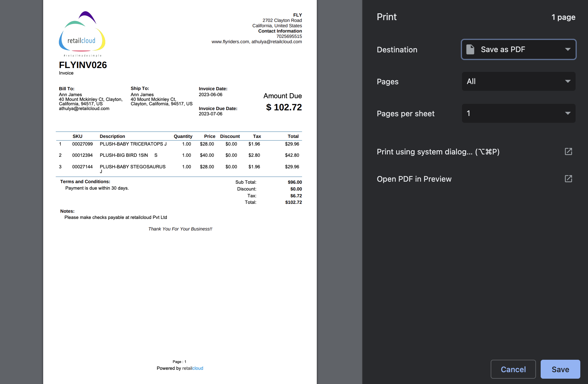The image size is (588, 384).
Task: Click invoice number FLYINV026 heading
Action: pyautogui.click(x=83, y=65)
